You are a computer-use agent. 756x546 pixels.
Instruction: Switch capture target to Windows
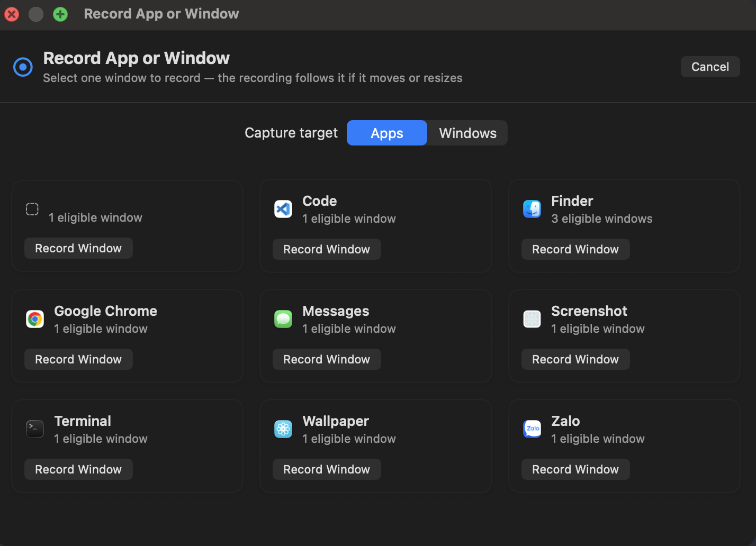[468, 133]
